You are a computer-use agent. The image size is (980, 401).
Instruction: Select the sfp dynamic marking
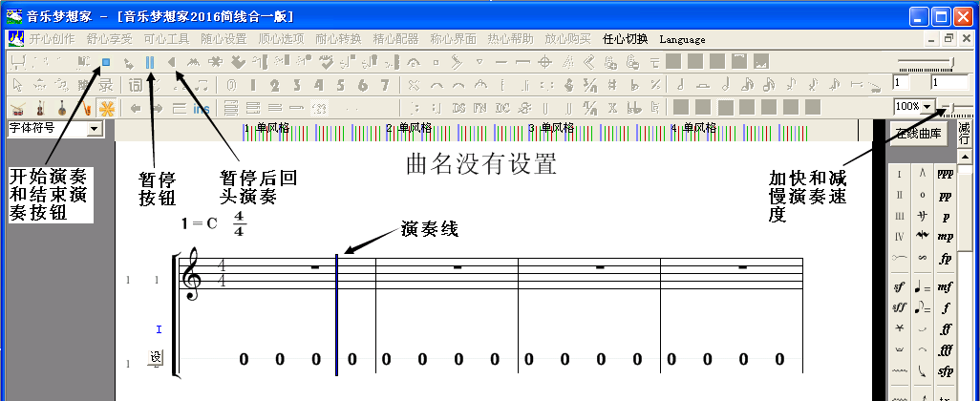click(x=945, y=370)
